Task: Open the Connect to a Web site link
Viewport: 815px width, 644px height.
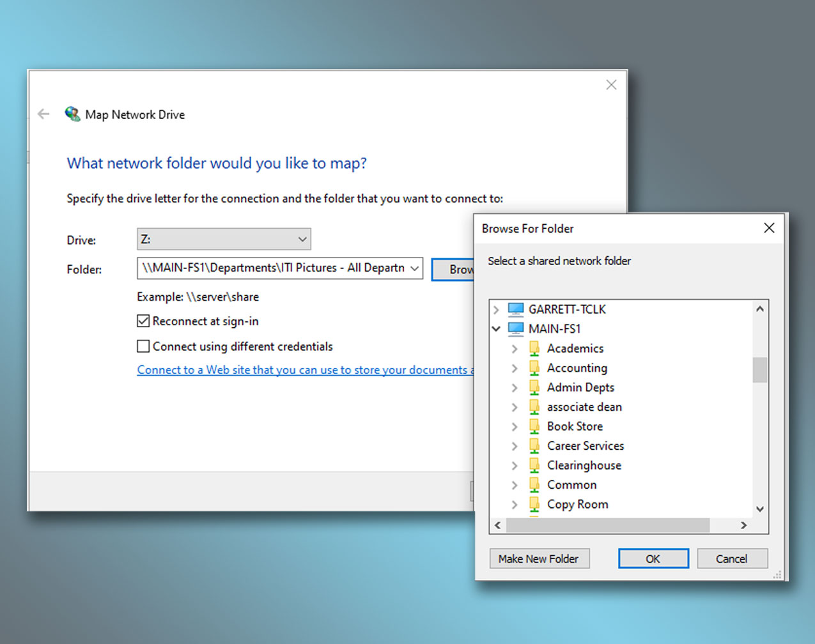Action: coord(305,370)
